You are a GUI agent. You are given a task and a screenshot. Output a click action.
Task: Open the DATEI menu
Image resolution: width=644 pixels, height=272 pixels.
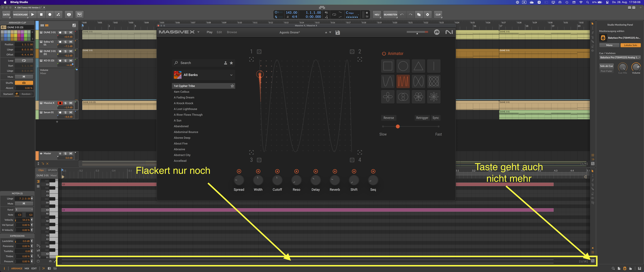[x=6, y=14]
